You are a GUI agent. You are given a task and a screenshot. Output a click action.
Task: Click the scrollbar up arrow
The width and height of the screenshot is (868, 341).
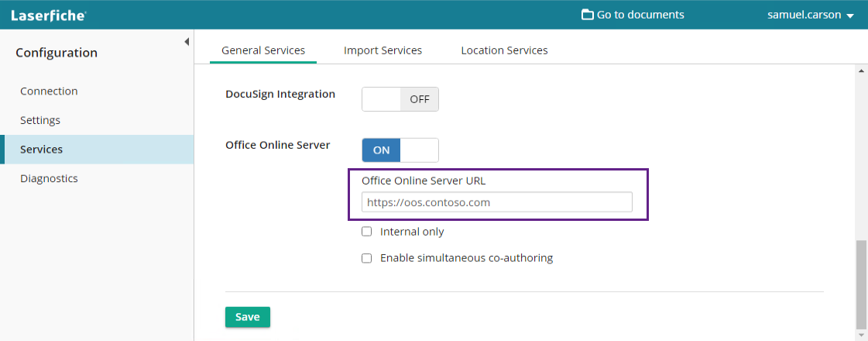860,71
